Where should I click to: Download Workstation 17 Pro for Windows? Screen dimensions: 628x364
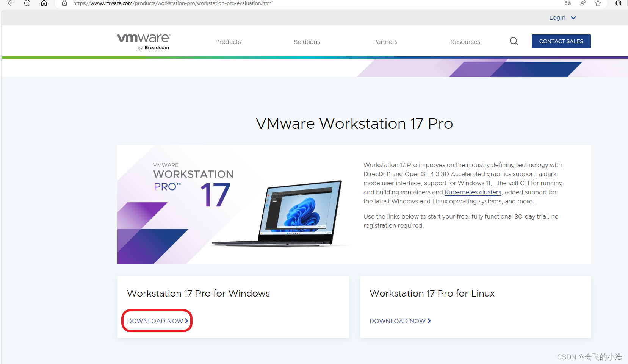click(x=158, y=321)
